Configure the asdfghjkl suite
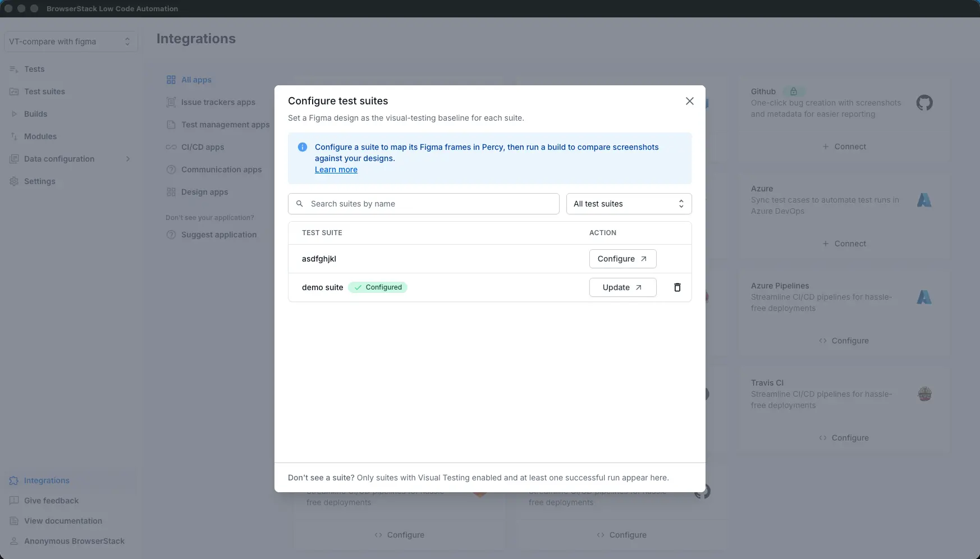 pyautogui.click(x=622, y=259)
